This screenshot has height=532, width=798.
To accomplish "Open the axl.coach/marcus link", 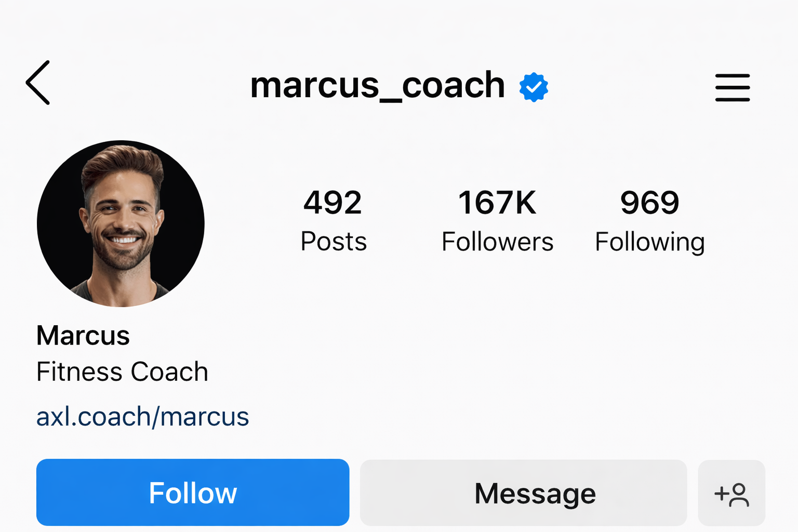I will point(142,417).
